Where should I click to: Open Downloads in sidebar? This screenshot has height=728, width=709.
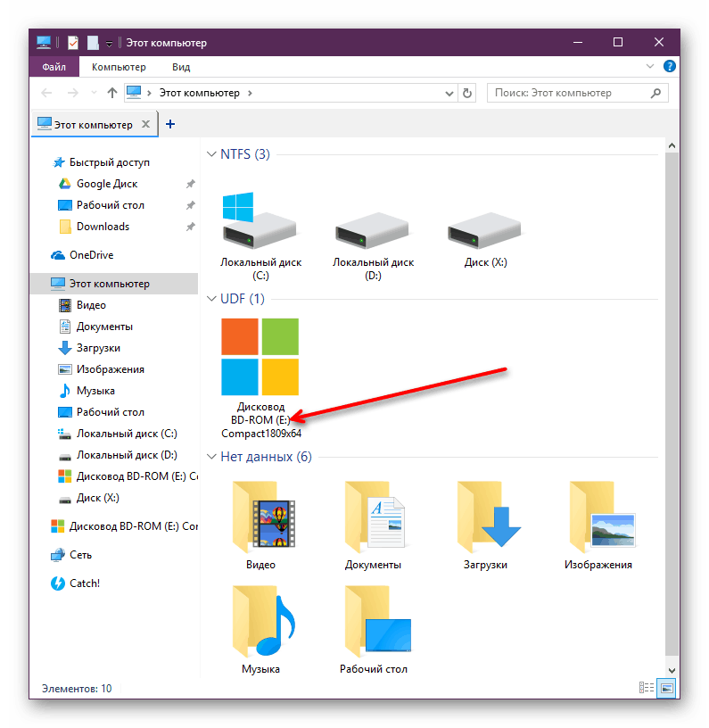95,226
